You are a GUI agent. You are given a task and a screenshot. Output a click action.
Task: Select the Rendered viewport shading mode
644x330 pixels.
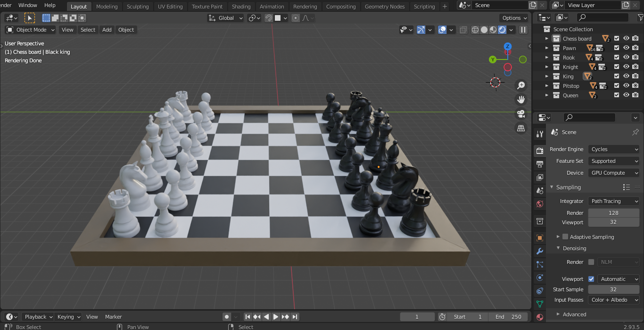coord(502,29)
